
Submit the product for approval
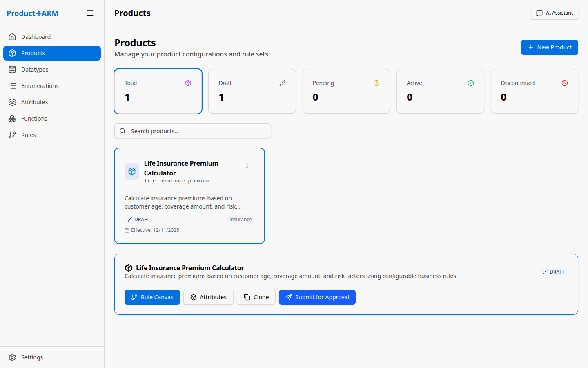317,297
